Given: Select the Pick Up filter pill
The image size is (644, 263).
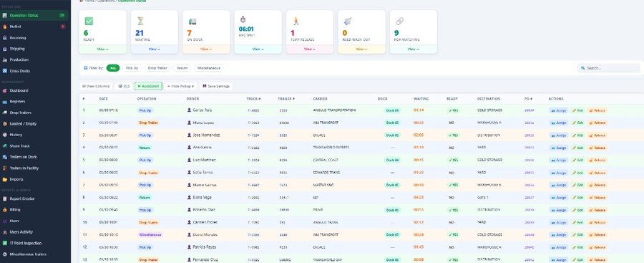Looking at the screenshot, I should point(132,68).
